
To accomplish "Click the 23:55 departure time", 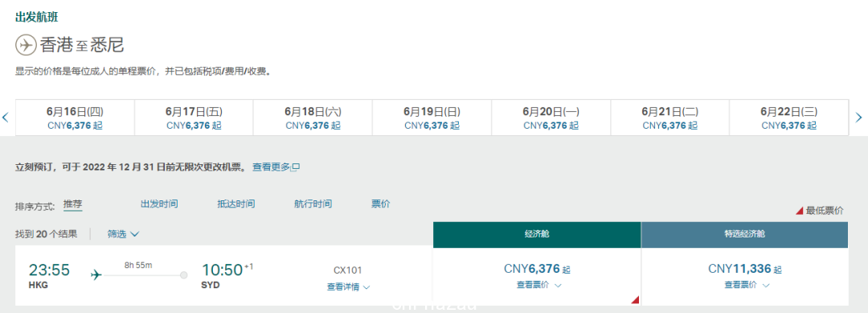I will [x=49, y=270].
